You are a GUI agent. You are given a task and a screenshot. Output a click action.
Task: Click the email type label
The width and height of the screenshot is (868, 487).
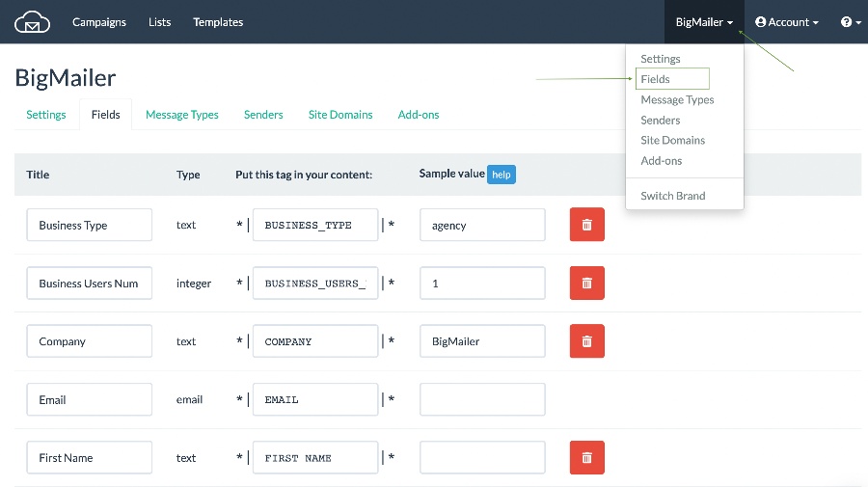[189, 399]
